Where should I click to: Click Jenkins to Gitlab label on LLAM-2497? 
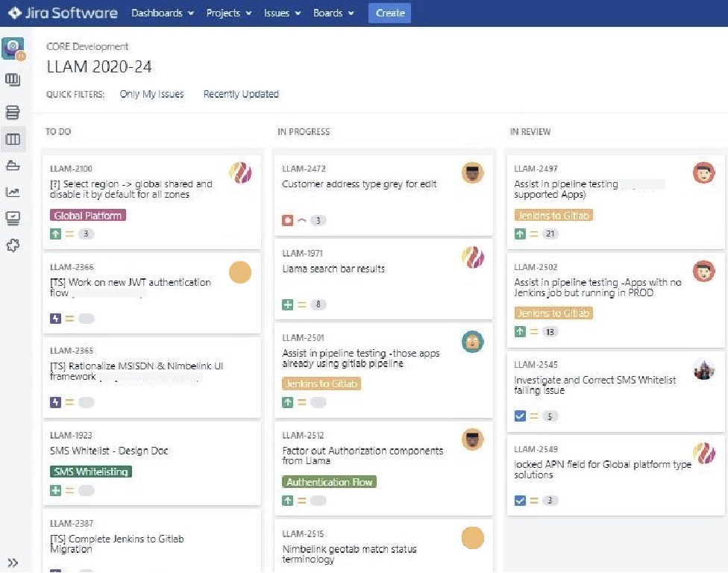click(553, 216)
